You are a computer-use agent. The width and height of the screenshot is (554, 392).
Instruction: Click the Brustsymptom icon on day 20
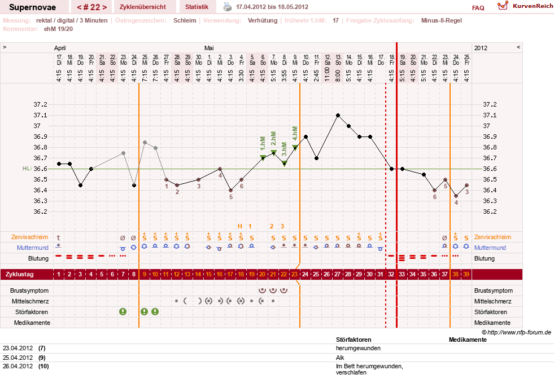point(262,290)
